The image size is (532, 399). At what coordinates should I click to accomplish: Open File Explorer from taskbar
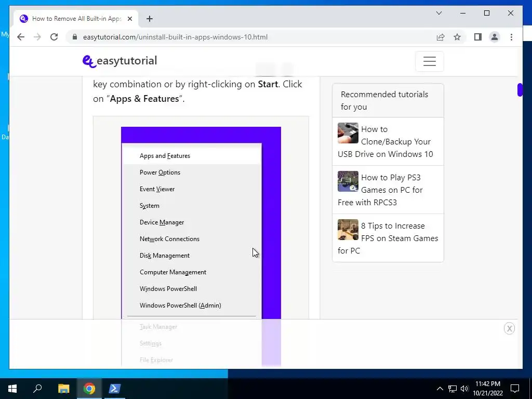(63, 389)
